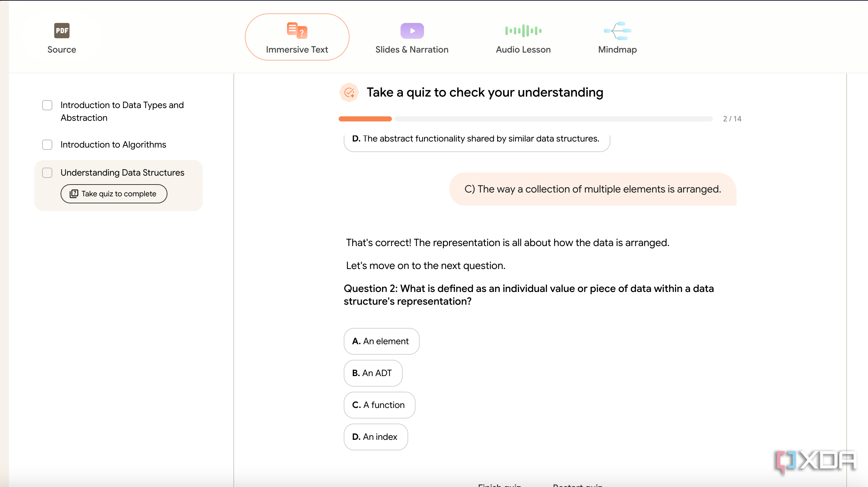Image resolution: width=868 pixels, height=487 pixels.
Task: Click the 'Take quiz to complete' button
Action: 114,194
